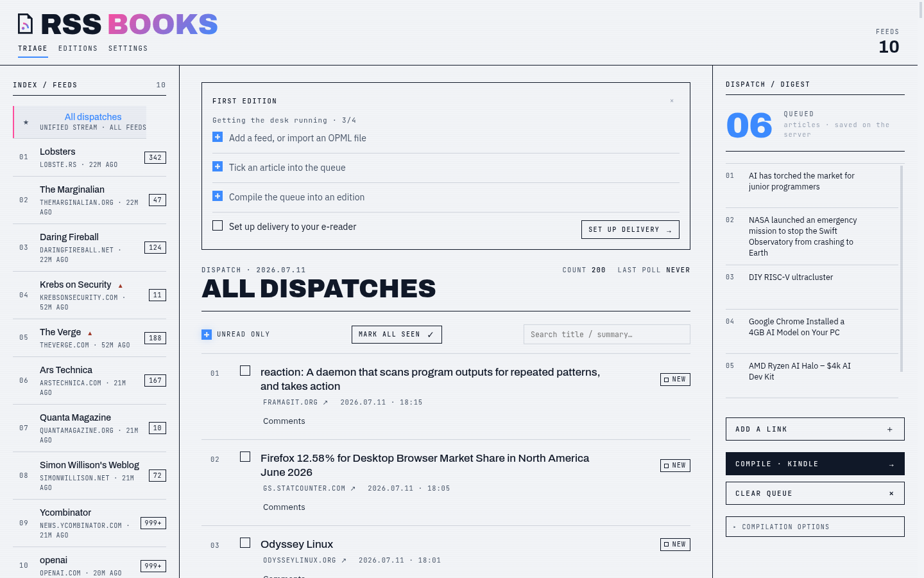Toggle NEW badge on Firefox article
This screenshot has height=578, width=924.
675,466
